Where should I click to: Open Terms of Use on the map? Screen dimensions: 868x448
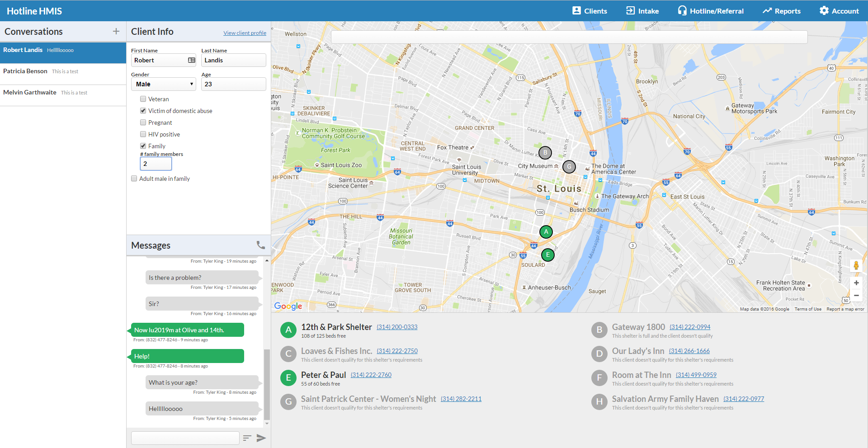pyautogui.click(x=808, y=309)
